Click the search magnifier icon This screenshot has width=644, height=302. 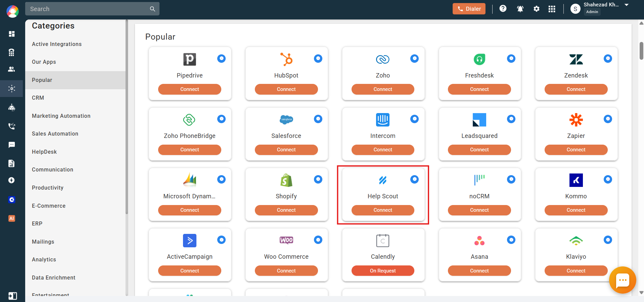click(x=152, y=9)
